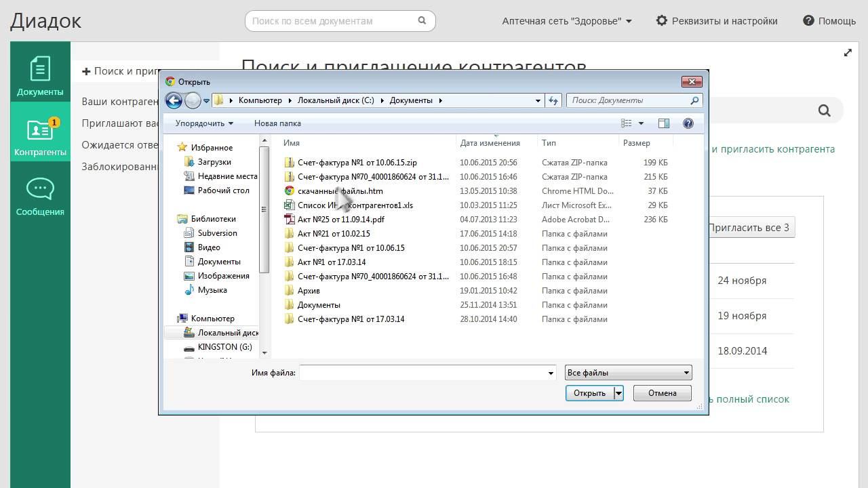Select KINGSTON (G:) drive
The width and height of the screenshot is (868, 488).
[218, 347]
